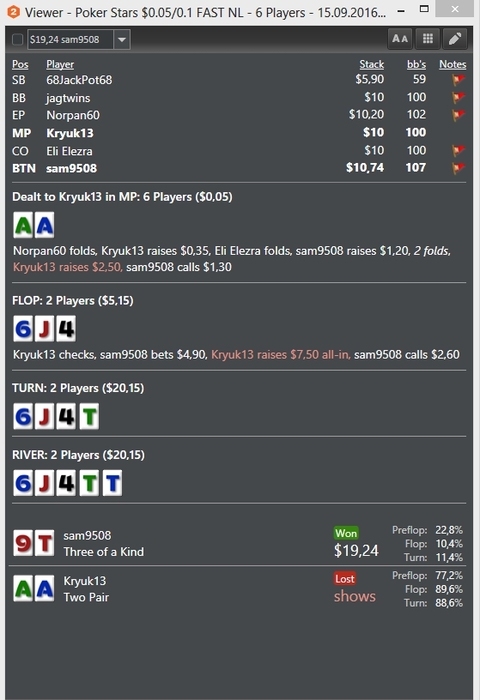The image size is (480, 700).
Task: Open the grid view icon
Action: (427, 39)
